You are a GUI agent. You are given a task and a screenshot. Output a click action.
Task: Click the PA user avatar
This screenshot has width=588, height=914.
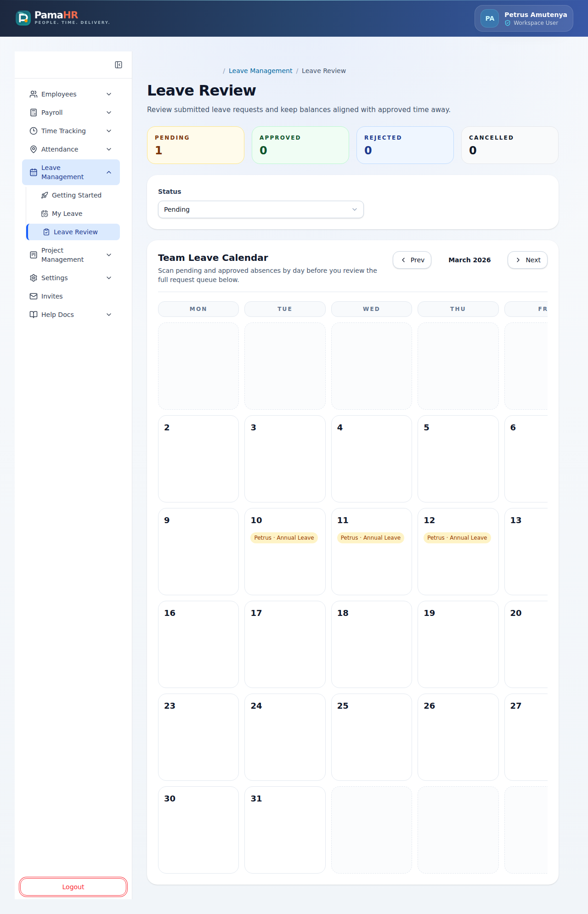pyautogui.click(x=490, y=18)
